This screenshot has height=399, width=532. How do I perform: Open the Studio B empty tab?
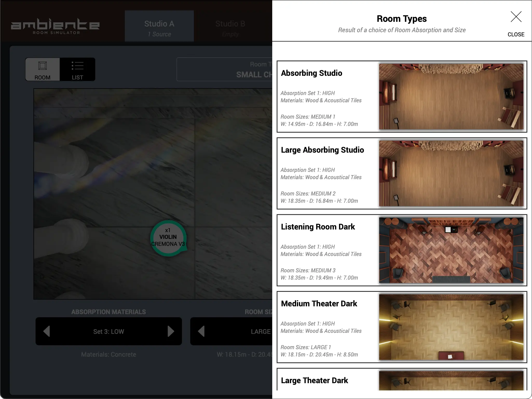point(230,26)
